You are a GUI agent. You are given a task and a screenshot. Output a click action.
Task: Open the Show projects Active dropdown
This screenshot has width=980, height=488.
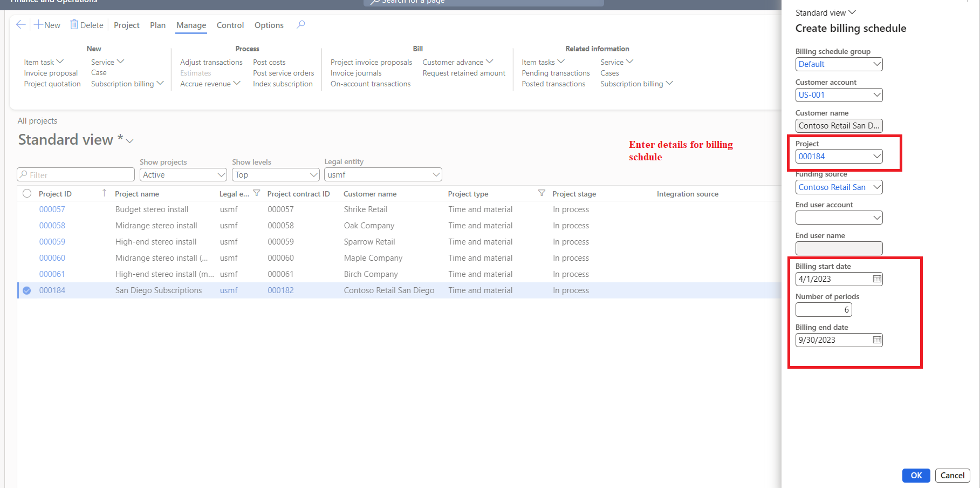(220, 174)
